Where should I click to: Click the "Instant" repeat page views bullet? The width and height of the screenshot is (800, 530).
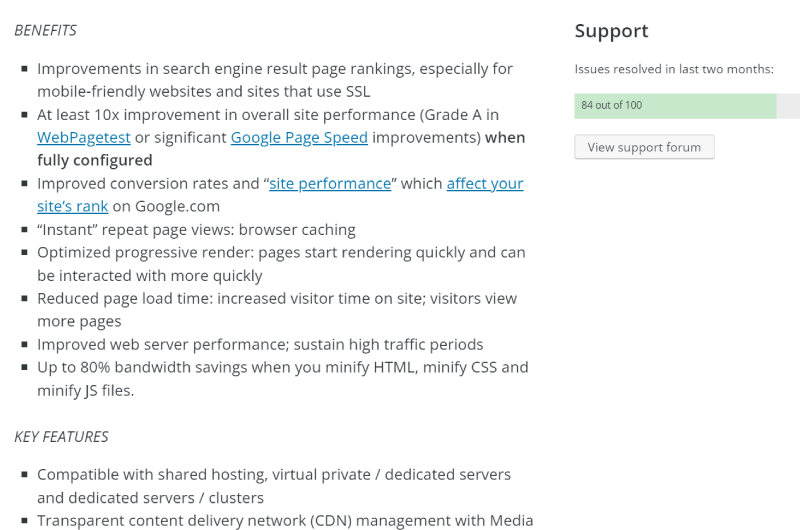click(x=196, y=230)
